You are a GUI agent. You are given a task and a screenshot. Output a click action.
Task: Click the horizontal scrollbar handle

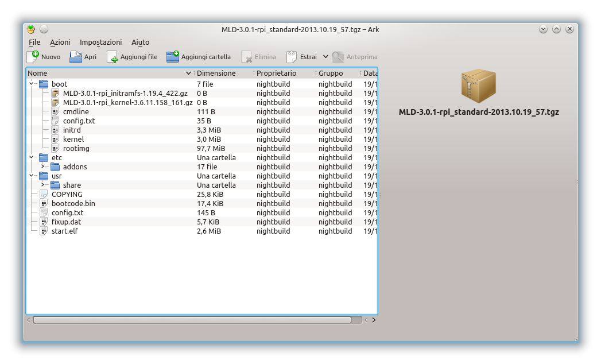click(x=192, y=320)
